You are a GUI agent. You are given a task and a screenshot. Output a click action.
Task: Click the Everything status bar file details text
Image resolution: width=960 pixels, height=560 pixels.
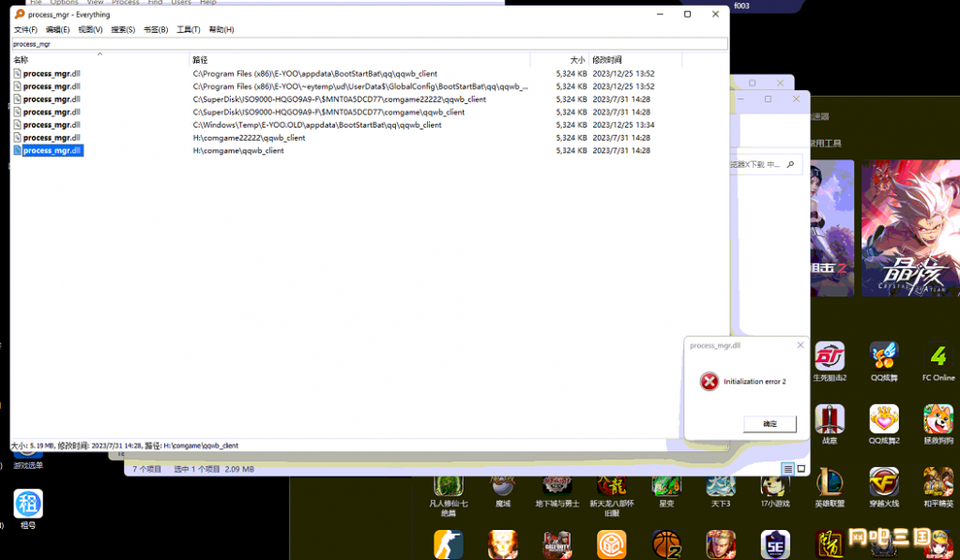pos(124,446)
